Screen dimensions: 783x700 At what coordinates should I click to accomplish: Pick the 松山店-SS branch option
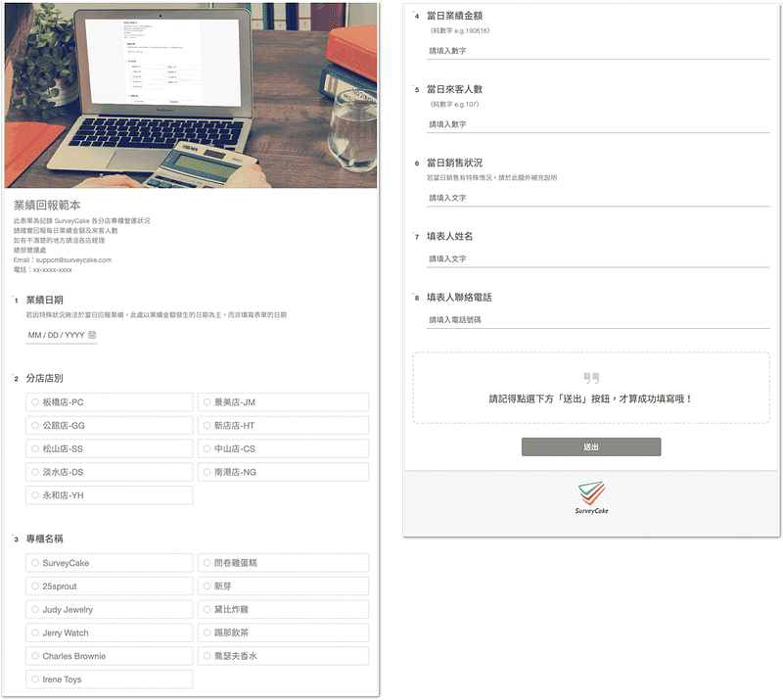point(110,448)
